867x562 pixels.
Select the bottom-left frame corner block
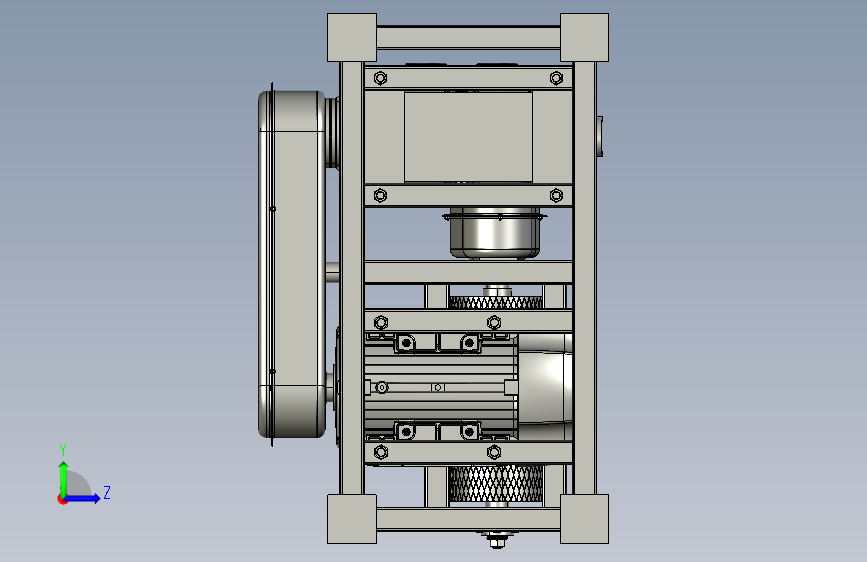point(352,519)
